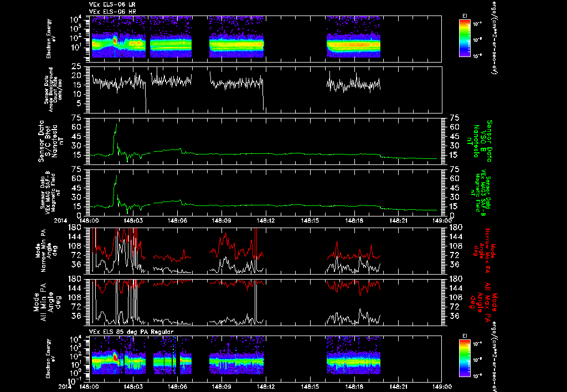The width and height of the screenshot is (567, 392).
Task: Click the green spike peak in S/C Btot panel
Action: click(x=116, y=125)
